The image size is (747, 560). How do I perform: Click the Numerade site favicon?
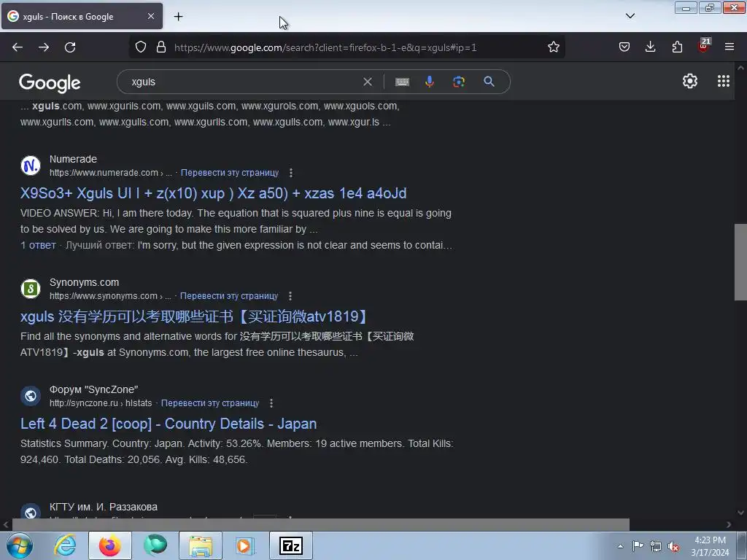pos(31,166)
